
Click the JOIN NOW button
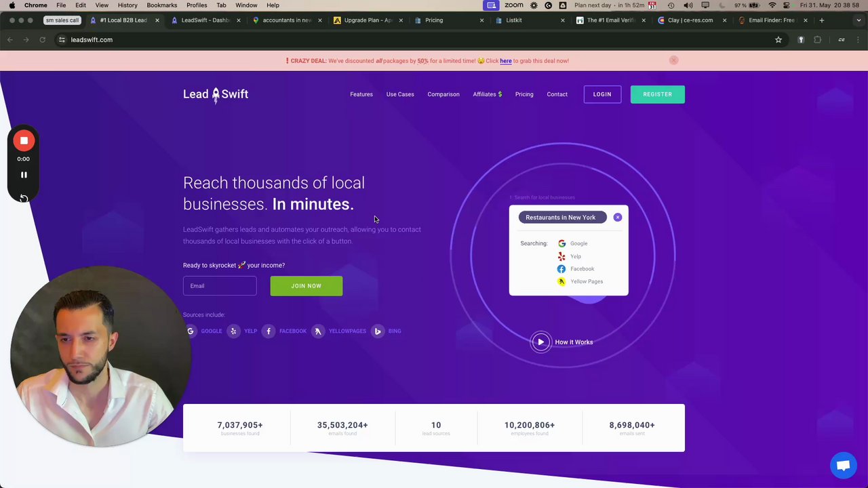[307, 286]
